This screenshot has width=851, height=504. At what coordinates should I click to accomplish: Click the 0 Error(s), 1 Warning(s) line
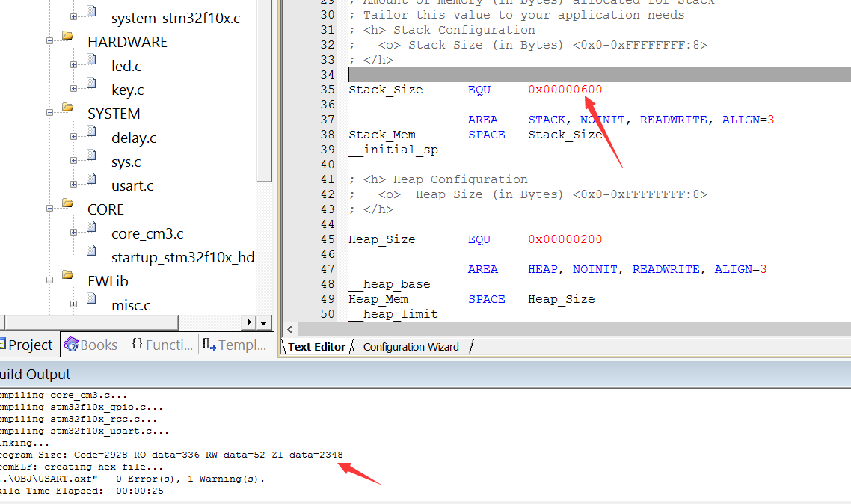[x=132, y=479]
